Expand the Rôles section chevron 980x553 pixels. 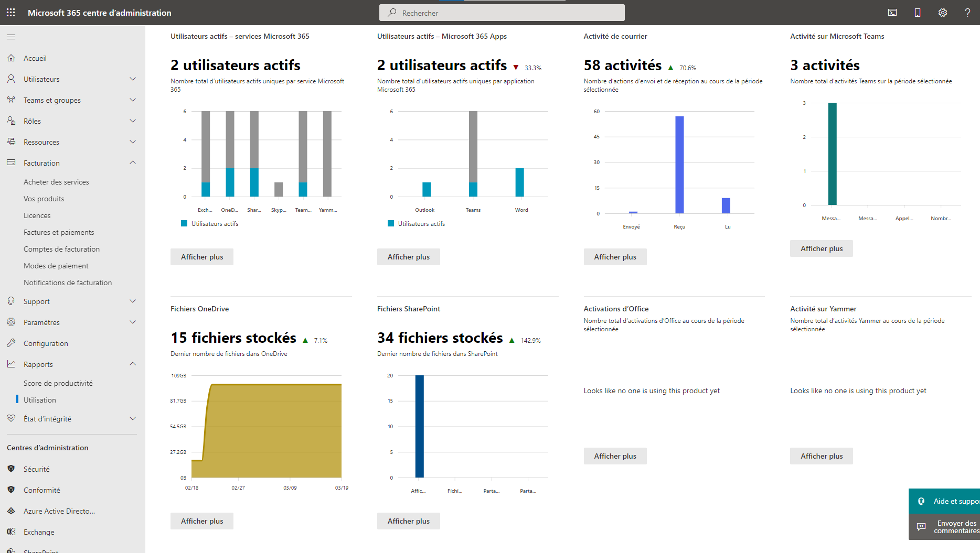click(133, 121)
